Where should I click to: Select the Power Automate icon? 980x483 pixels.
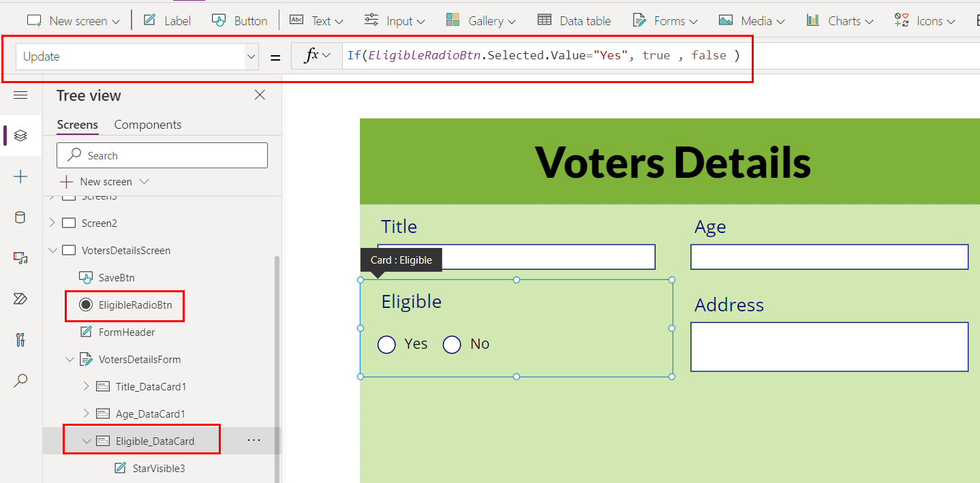pos(20,298)
